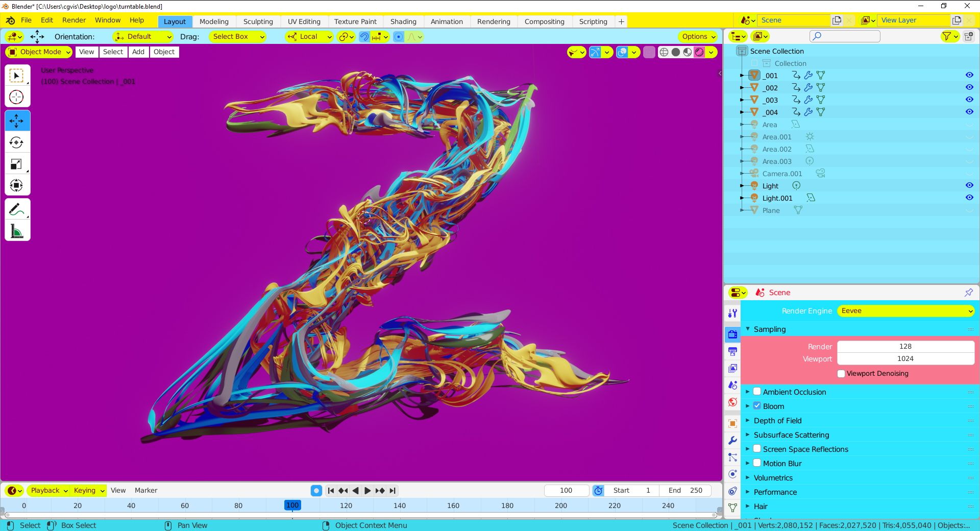Switch to rendered viewport shading

[699, 52]
